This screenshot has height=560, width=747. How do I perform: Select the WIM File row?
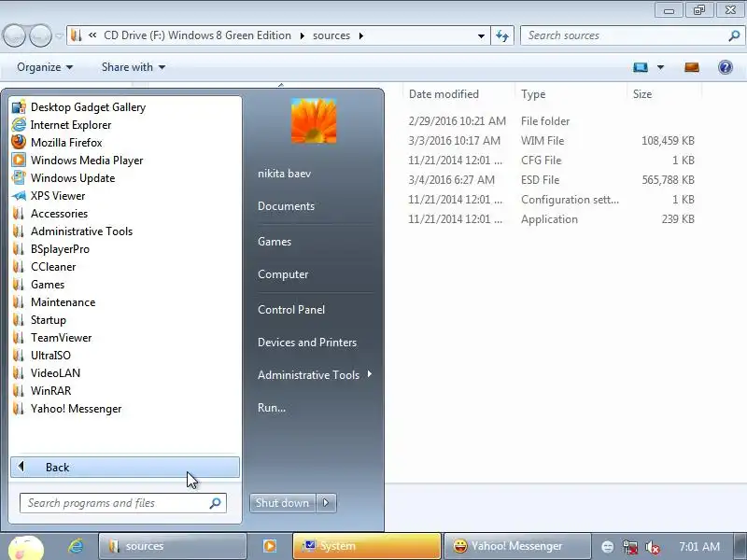click(x=551, y=141)
